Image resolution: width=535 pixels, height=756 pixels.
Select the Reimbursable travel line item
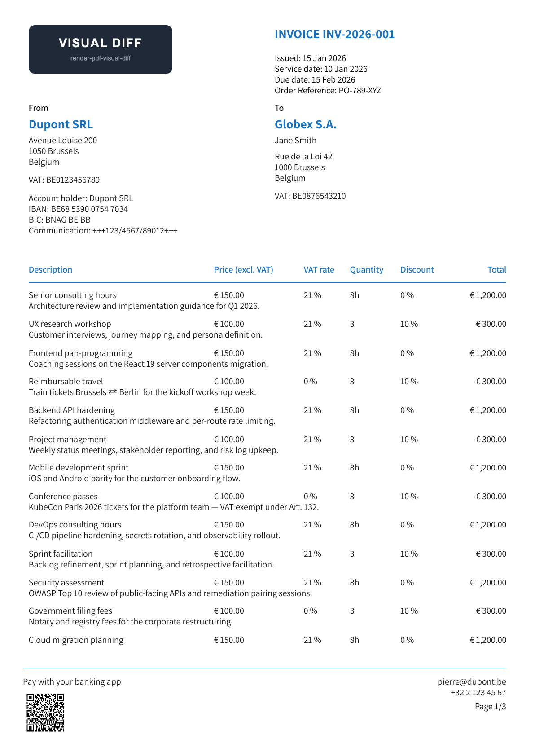267,387
